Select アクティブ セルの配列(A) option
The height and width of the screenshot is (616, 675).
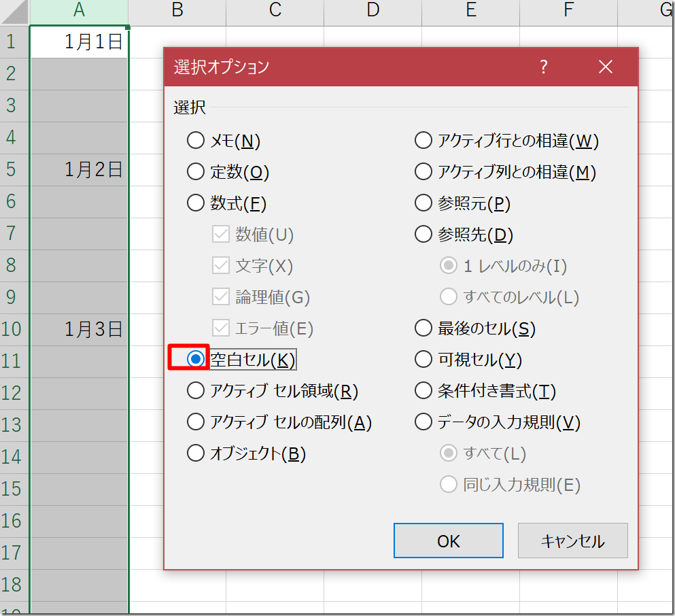(x=196, y=422)
